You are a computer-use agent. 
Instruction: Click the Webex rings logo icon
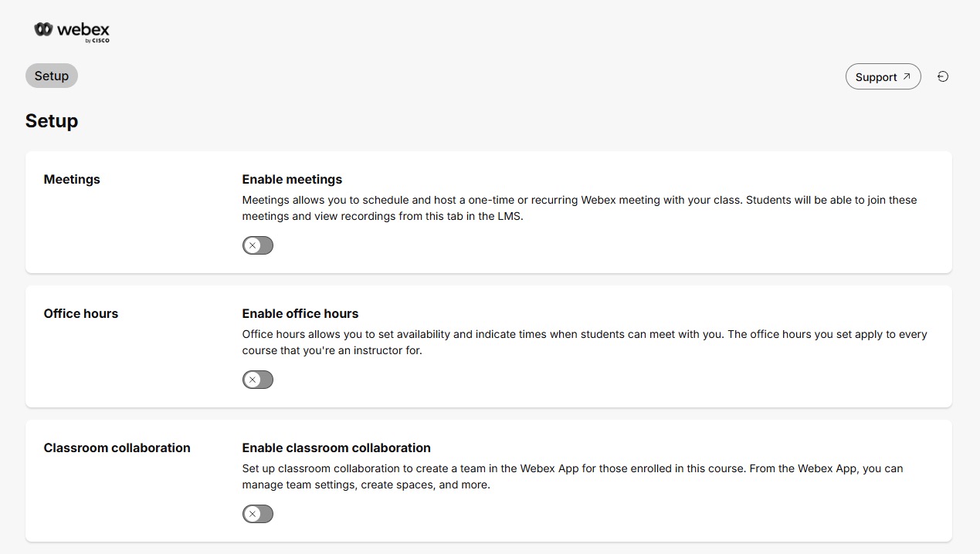coord(42,31)
